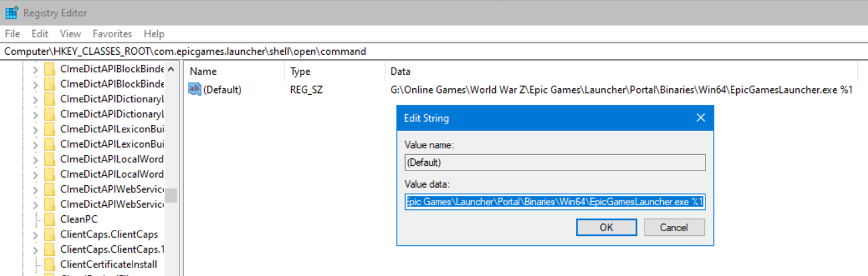Click the tree pane vertical scrollbar thumb
Image resolution: width=868 pixels, height=276 pixels.
[x=171, y=195]
